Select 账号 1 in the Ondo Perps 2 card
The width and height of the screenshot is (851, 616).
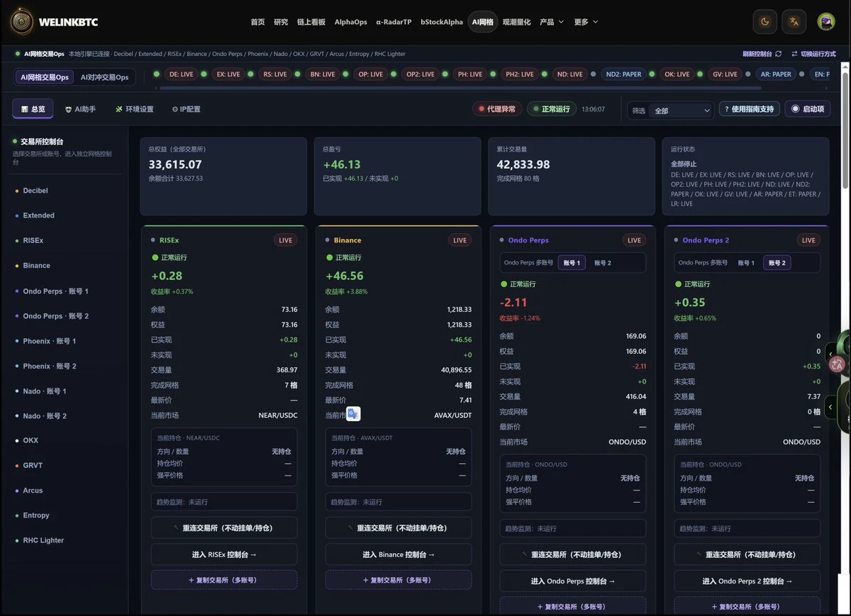point(746,262)
